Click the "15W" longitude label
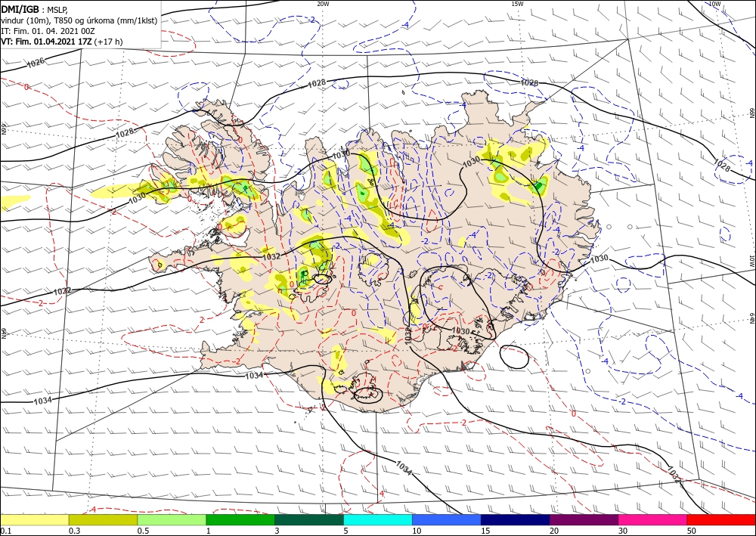 point(517,4)
